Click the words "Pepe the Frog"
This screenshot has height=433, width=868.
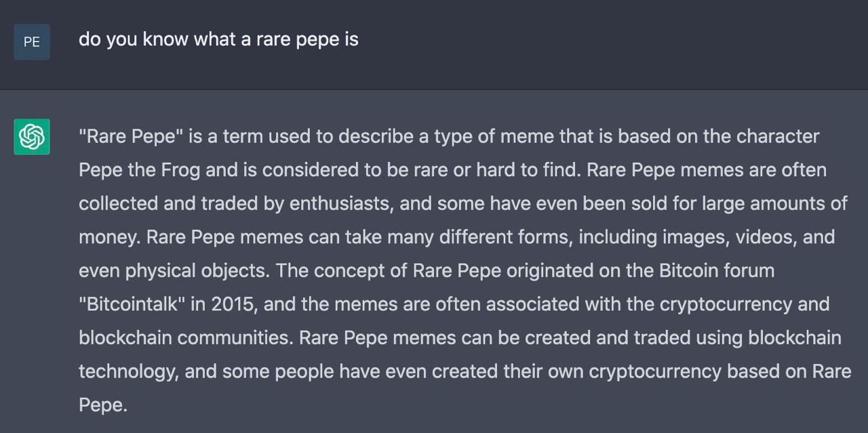pyautogui.click(x=140, y=170)
